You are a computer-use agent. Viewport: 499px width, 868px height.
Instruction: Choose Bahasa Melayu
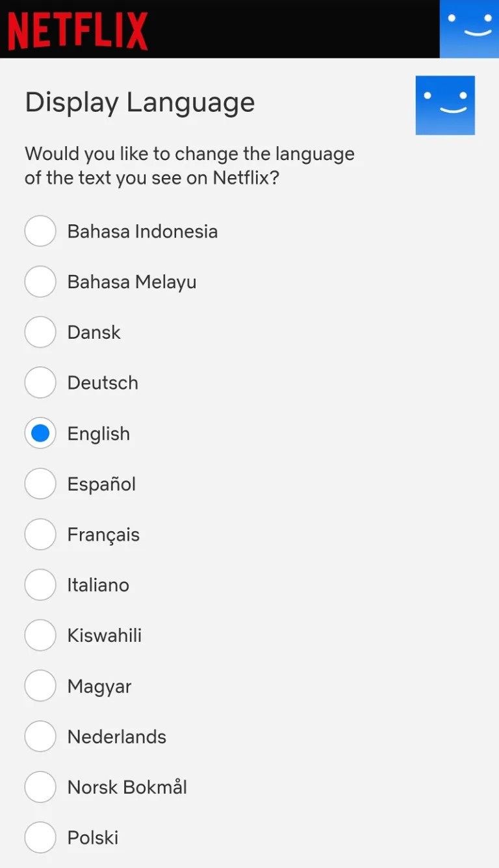click(40, 282)
